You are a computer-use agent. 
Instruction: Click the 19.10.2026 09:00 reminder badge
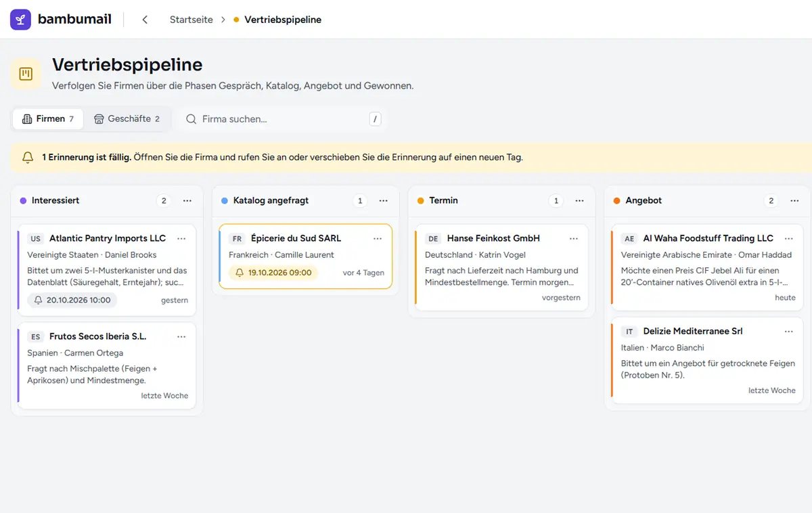point(273,273)
